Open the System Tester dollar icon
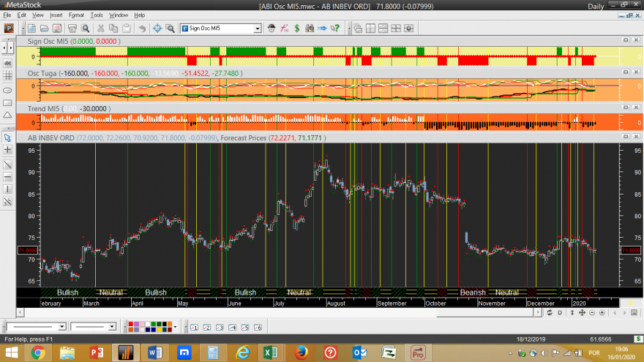 [x=297, y=29]
